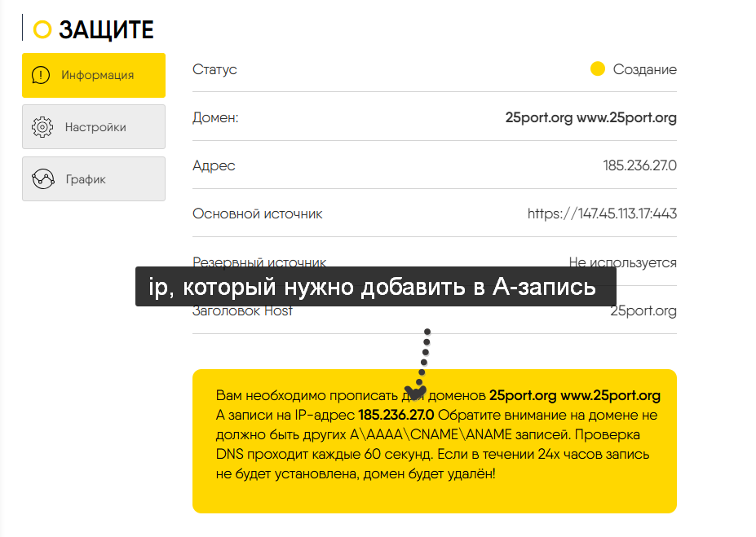756x537 pixels.
Task: Click the Основной источник label
Action: 258,213
